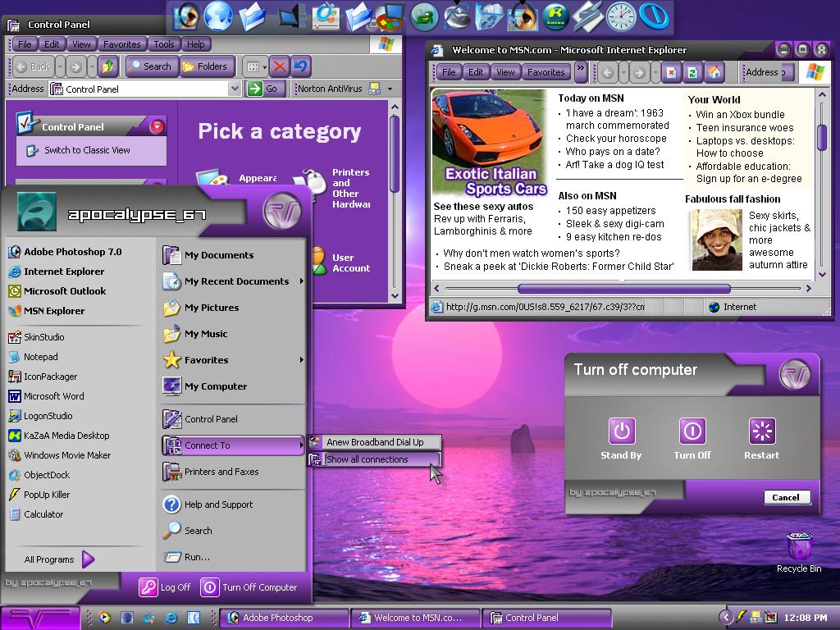
Task: Click the Up folder icon in Control Panel toolbar
Action: (x=107, y=66)
